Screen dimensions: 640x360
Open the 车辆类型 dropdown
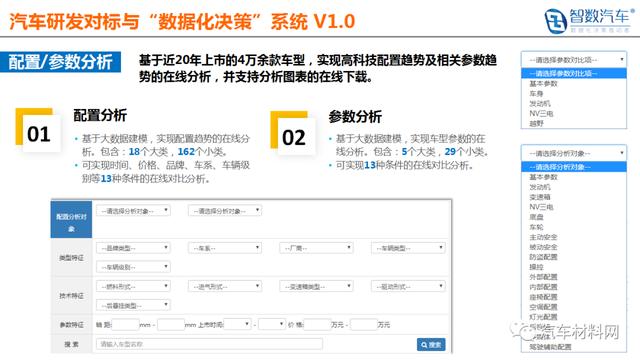pos(408,248)
